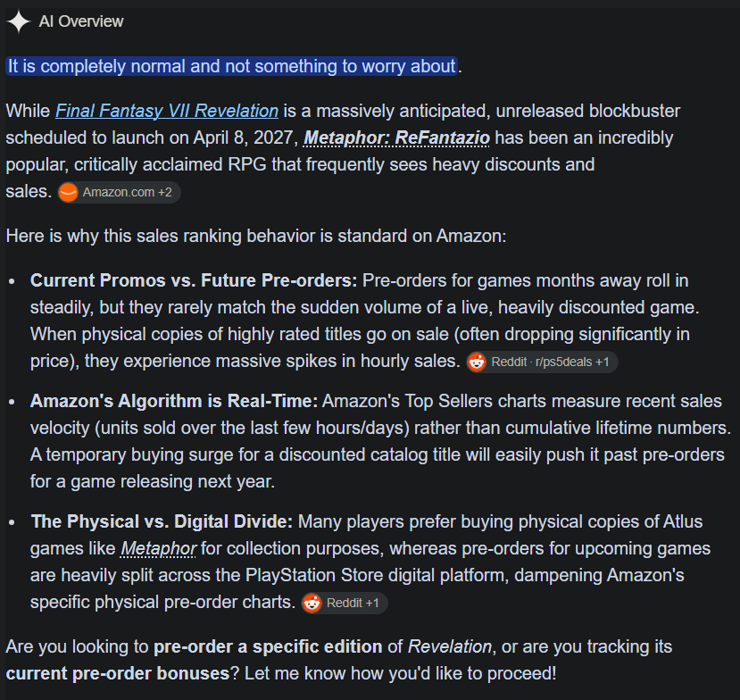Click the Reddit icon beside r/ps5deals
Image resolution: width=740 pixels, height=700 pixels.
[x=477, y=362]
